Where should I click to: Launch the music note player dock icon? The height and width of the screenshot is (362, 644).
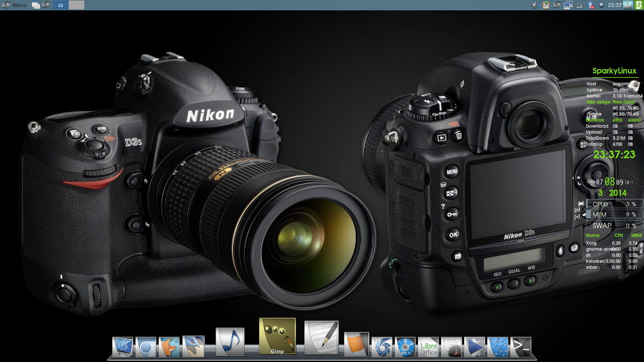coord(230,342)
